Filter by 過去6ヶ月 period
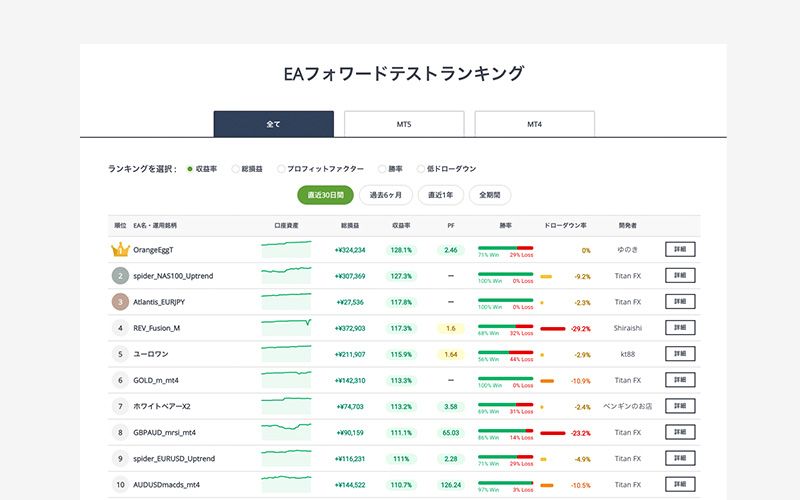Image resolution: width=800 pixels, height=500 pixels. click(x=385, y=195)
